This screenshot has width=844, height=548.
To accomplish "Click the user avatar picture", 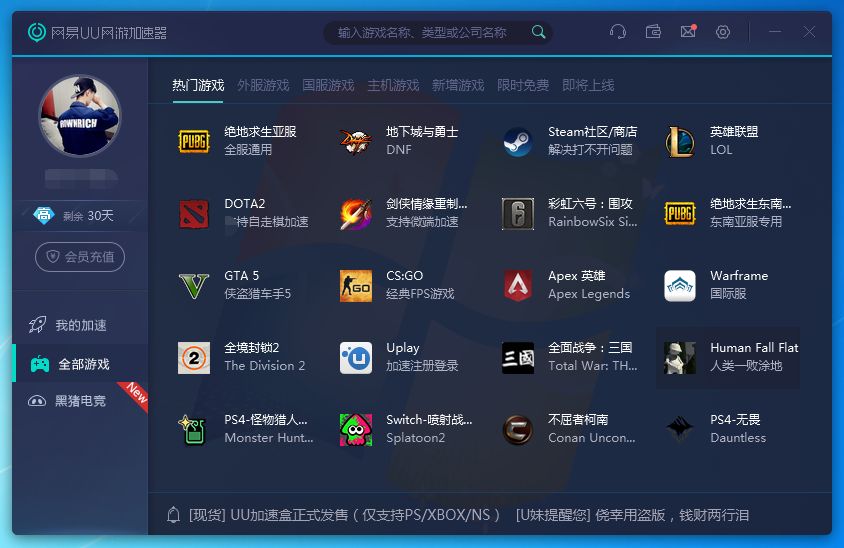I will [x=80, y=116].
